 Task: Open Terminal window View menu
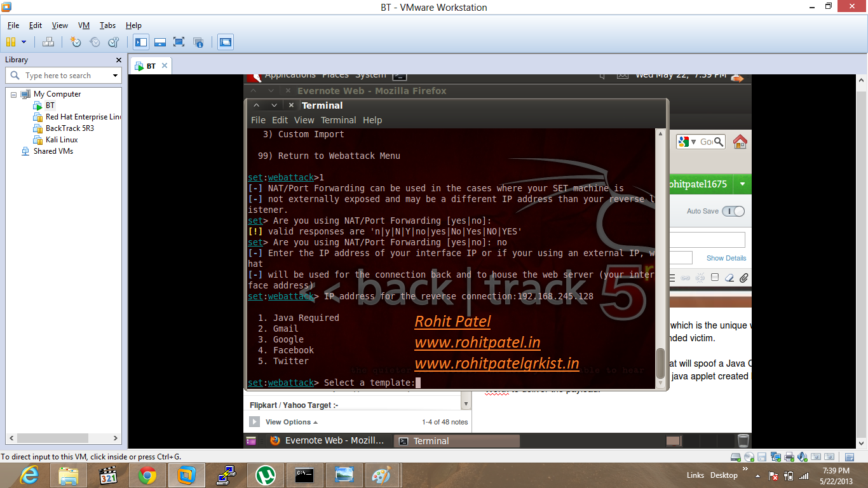[304, 120]
